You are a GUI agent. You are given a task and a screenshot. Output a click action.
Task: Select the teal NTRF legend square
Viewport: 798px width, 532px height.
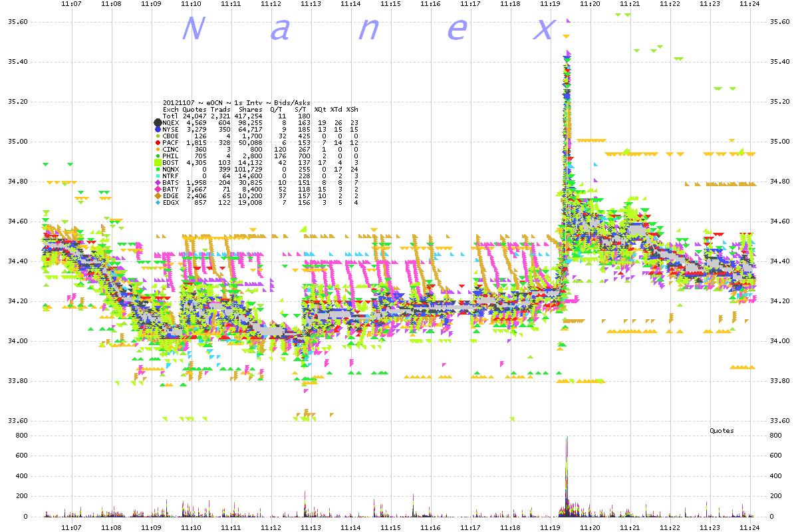(x=158, y=176)
